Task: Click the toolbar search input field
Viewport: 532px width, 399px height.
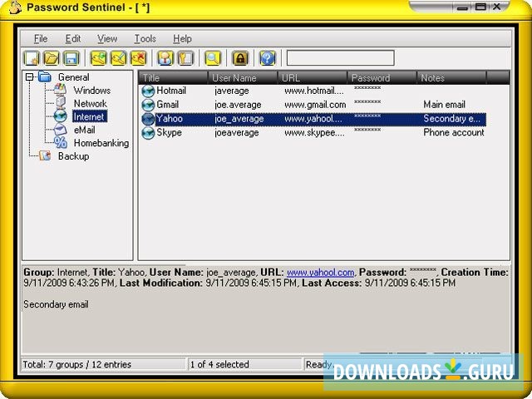Action: 340,58
